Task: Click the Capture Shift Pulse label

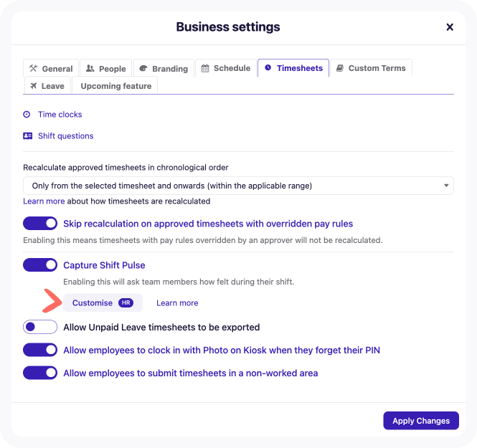Action: pyautogui.click(x=104, y=265)
